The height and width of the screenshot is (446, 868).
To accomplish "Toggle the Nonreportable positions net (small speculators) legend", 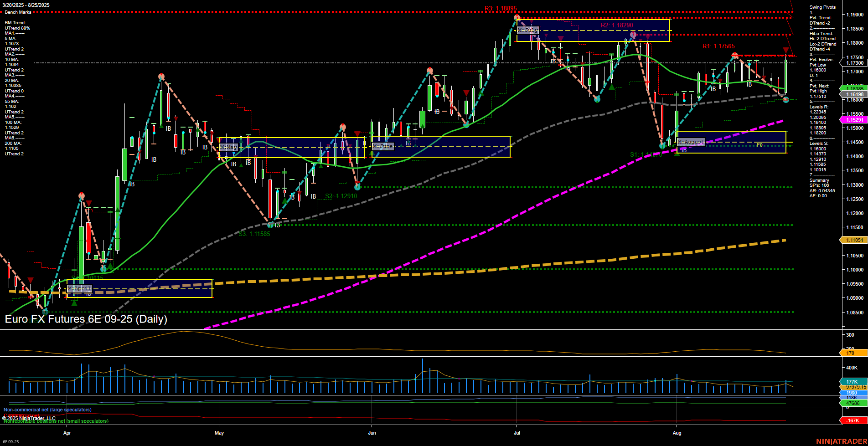I will [x=55, y=420].
